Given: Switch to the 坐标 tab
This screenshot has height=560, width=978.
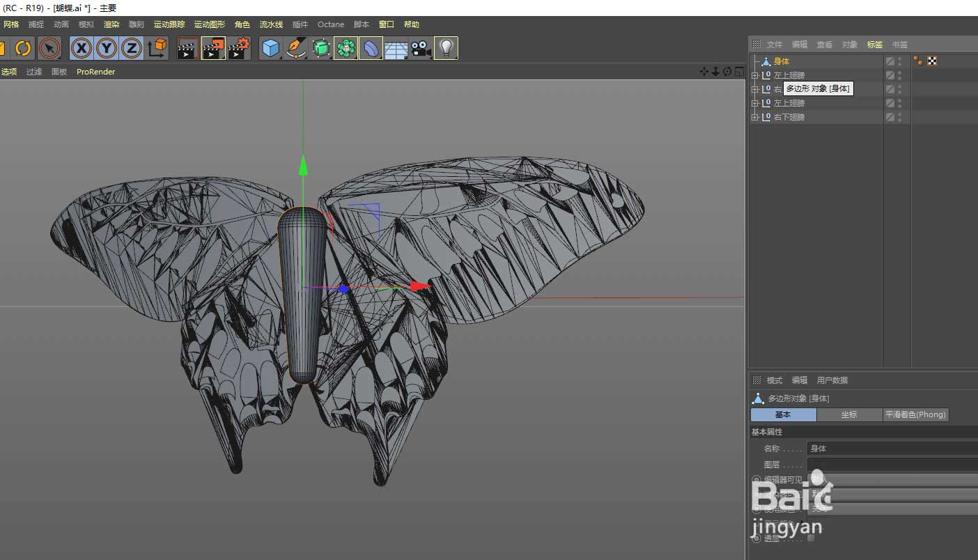Looking at the screenshot, I should [849, 414].
